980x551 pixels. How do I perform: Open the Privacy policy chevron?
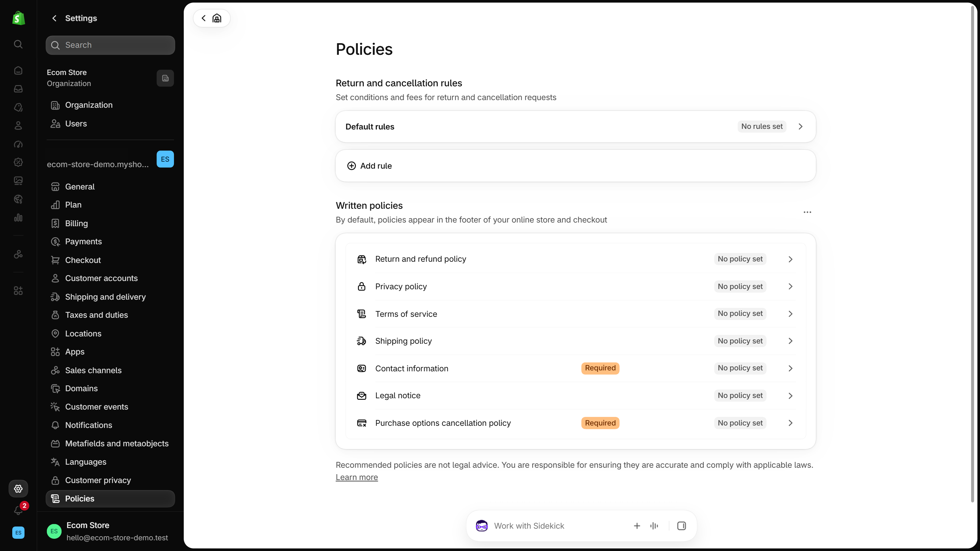[790, 286]
